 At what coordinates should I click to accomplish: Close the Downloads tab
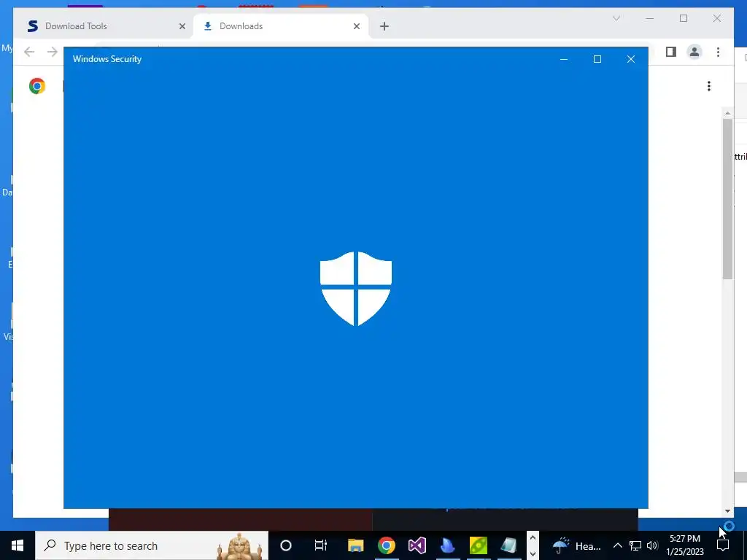tap(356, 26)
